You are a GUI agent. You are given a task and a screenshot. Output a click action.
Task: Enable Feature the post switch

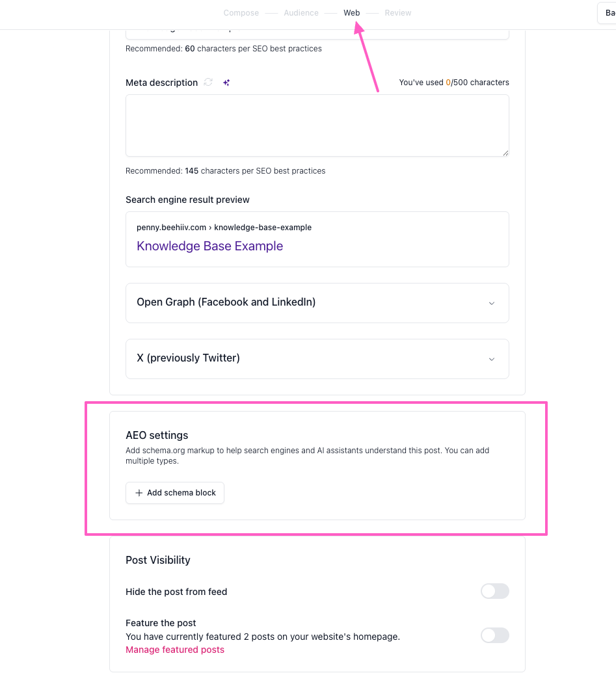click(x=495, y=635)
